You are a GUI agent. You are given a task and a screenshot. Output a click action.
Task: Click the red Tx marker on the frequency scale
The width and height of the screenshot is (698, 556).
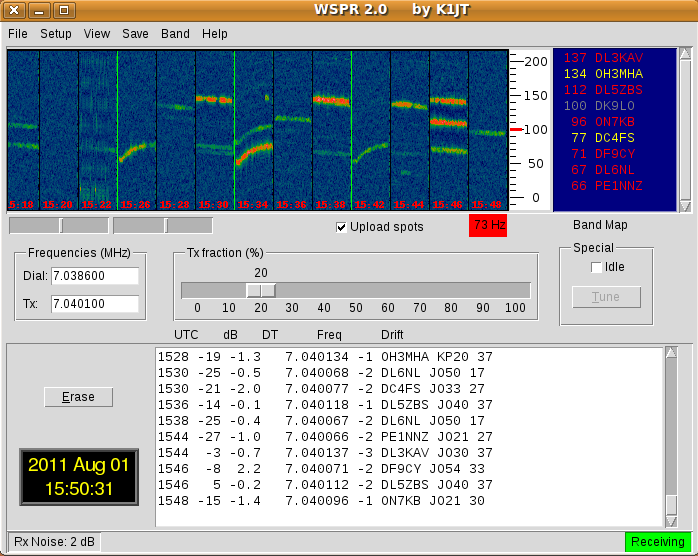(516, 130)
